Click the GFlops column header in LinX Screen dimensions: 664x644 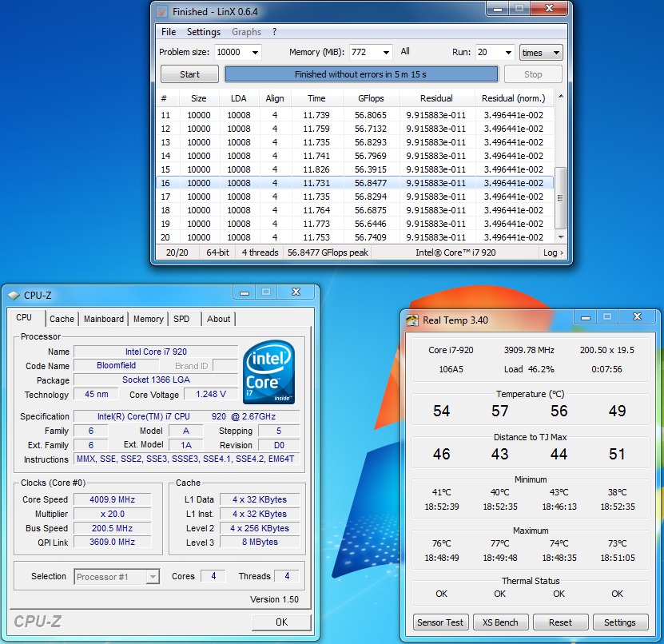(371, 98)
